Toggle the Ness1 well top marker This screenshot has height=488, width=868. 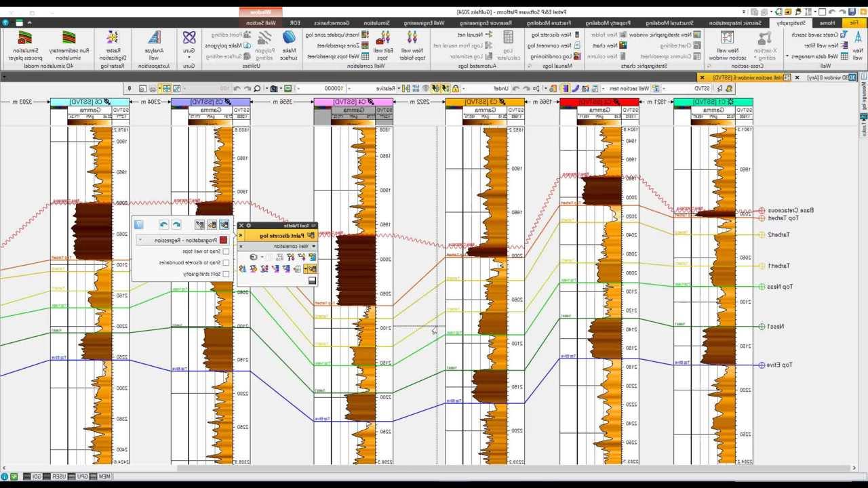pos(762,327)
